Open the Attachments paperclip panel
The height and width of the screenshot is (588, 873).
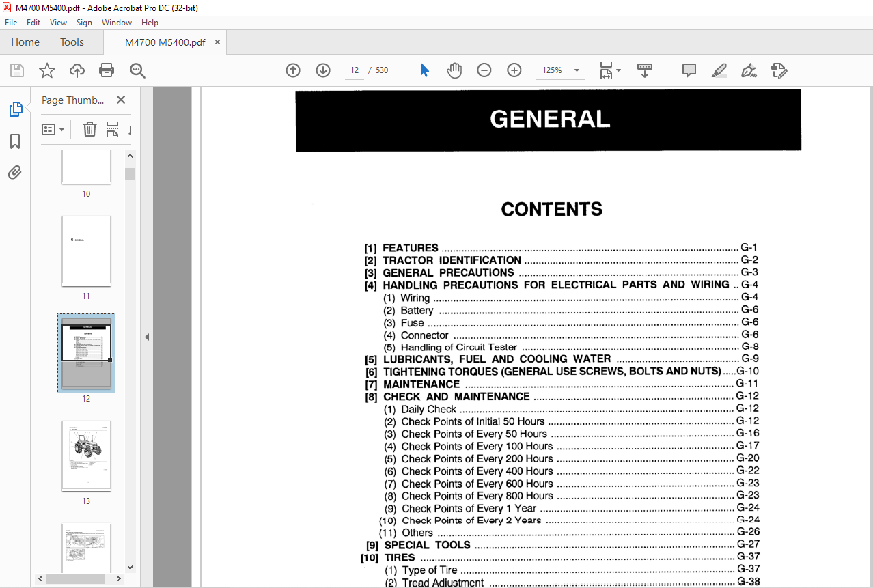pyautogui.click(x=15, y=173)
